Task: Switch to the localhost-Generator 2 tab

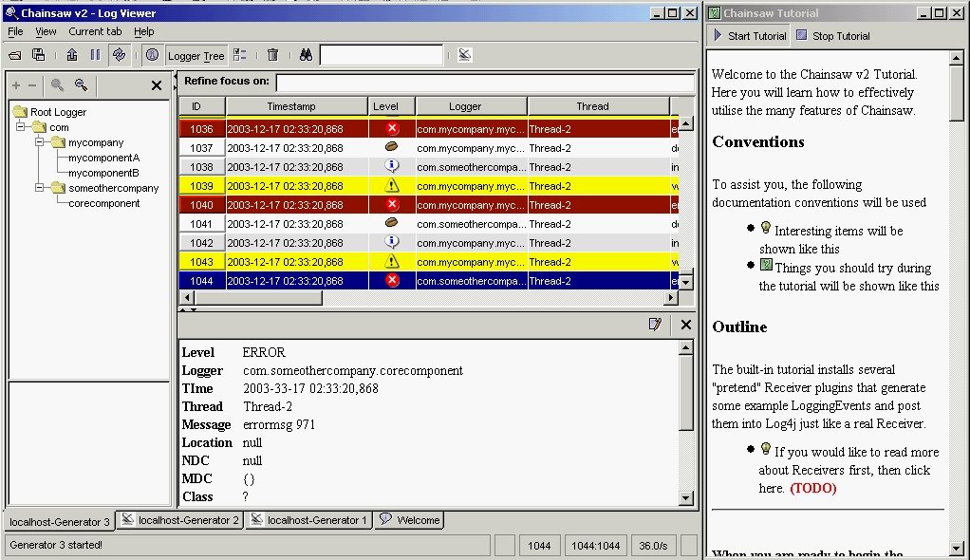Action: [180, 520]
